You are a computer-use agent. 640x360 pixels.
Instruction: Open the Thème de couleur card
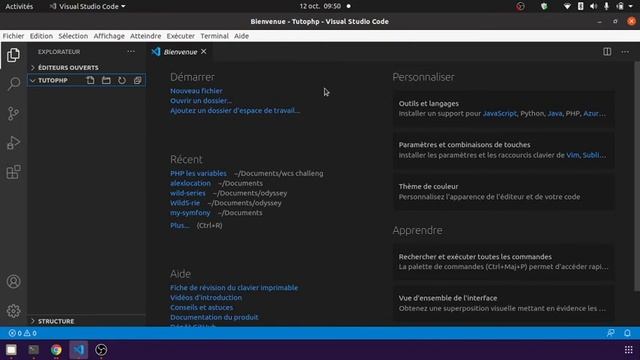click(x=503, y=191)
